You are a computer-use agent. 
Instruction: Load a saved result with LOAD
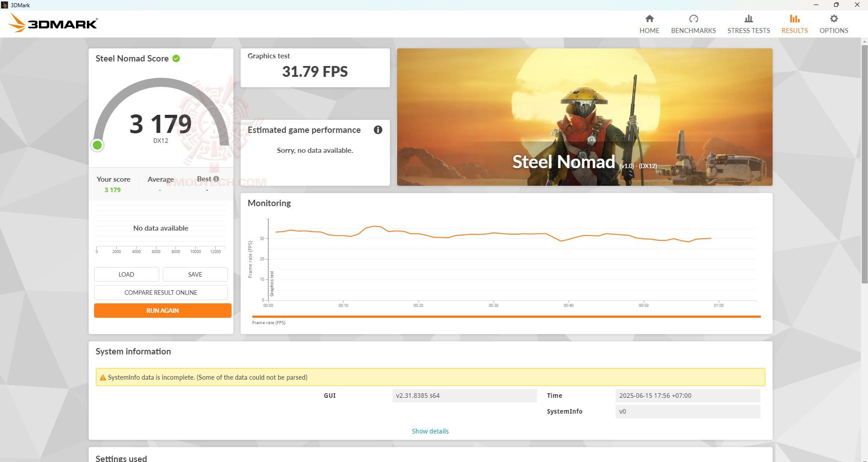click(126, 274)
